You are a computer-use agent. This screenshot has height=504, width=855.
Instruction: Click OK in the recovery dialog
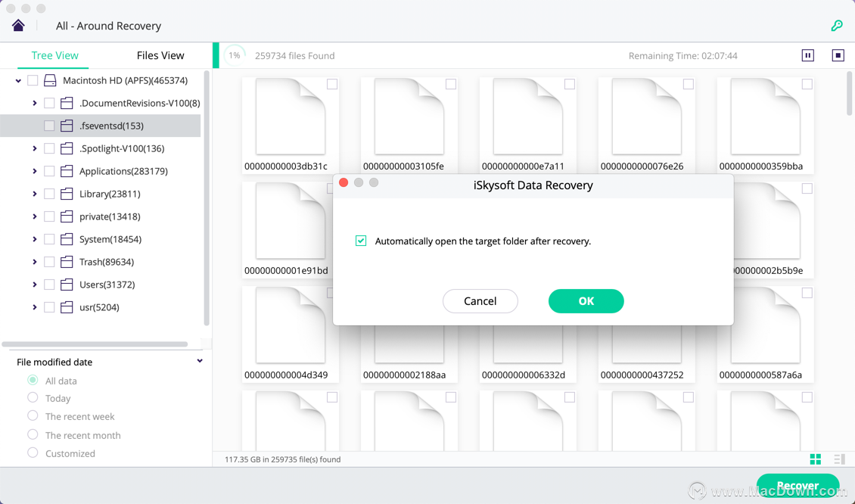point(586,301)
